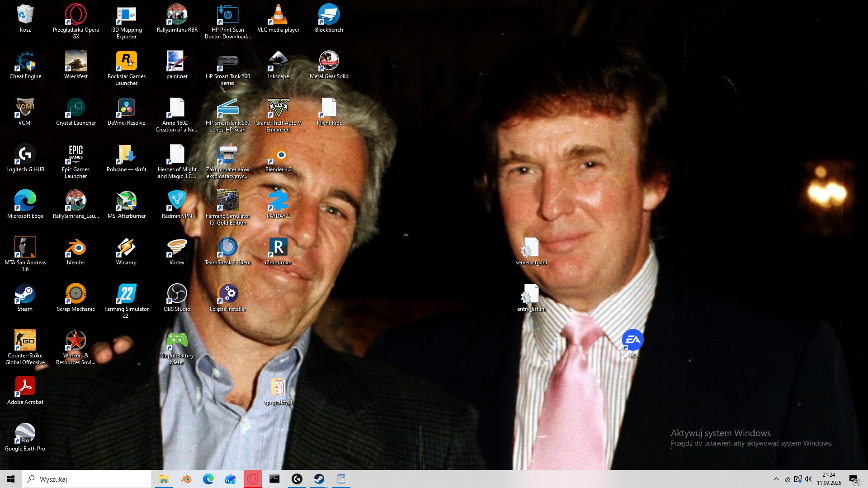Screen dimensions: 868x488
Task: Select the EA app desktop icon
Action: (x=633, y=344)
